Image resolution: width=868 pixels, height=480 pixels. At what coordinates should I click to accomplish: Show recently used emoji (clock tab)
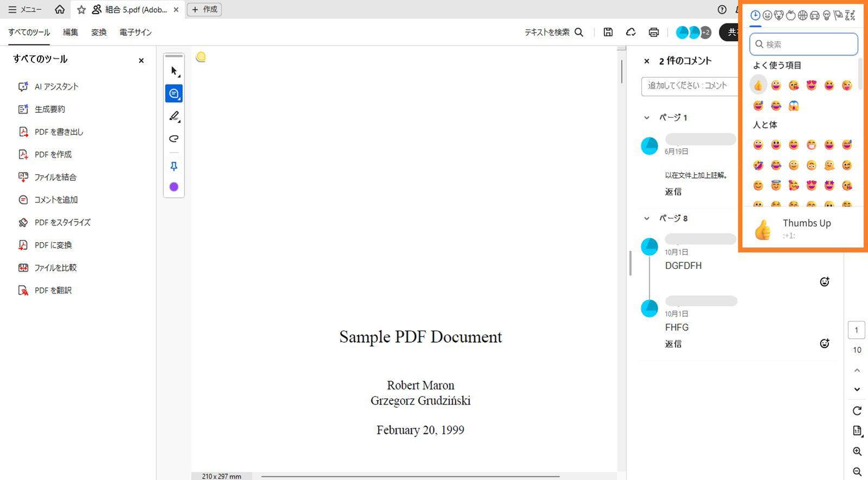coord(755,15)
